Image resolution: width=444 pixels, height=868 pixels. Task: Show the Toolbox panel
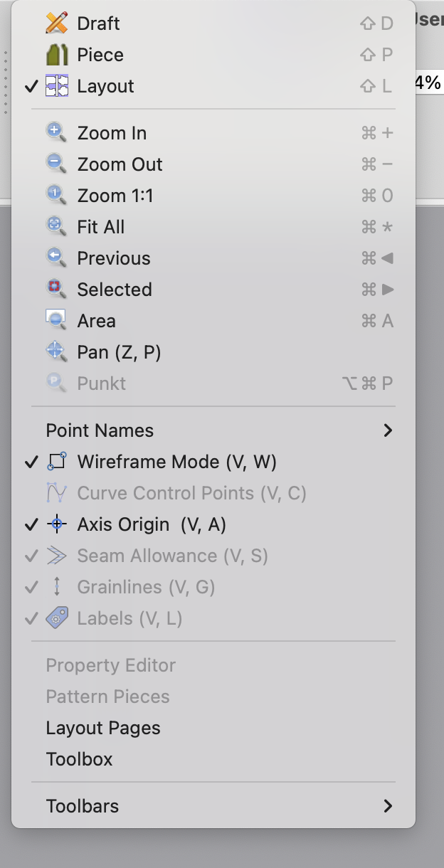79,759
